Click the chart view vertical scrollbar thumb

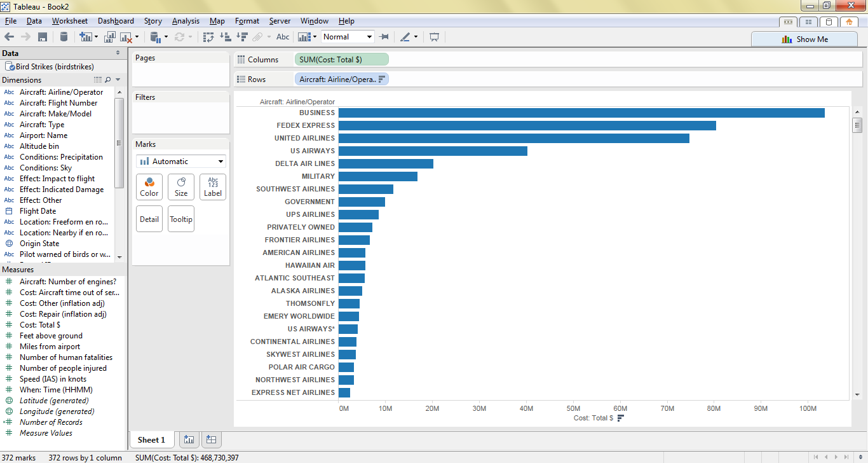857,125
